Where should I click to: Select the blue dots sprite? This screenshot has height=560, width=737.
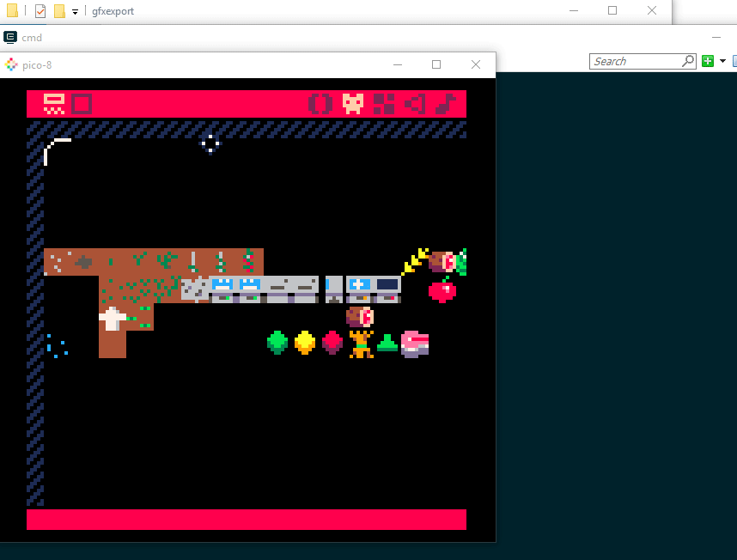click(x=58, y=346)
